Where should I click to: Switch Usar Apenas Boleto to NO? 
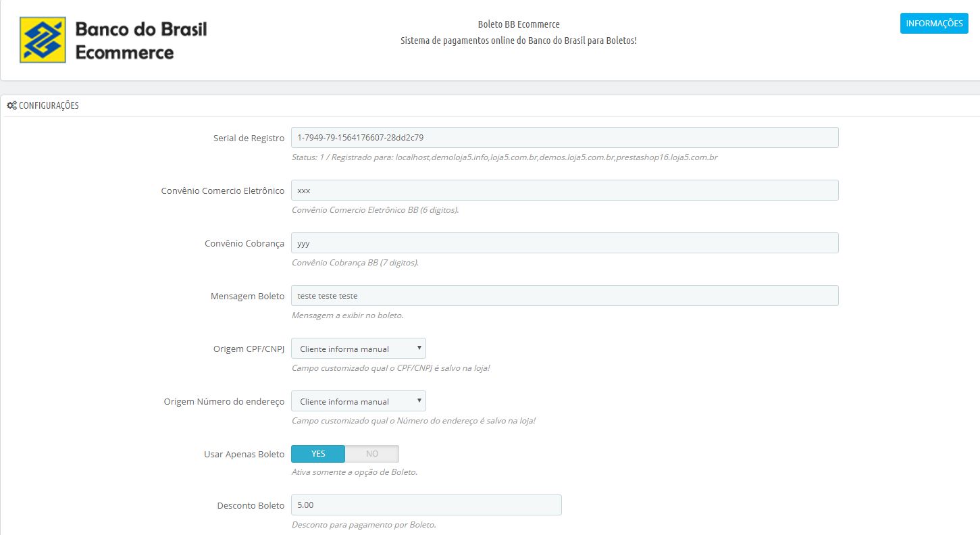(x=372, y=454)
